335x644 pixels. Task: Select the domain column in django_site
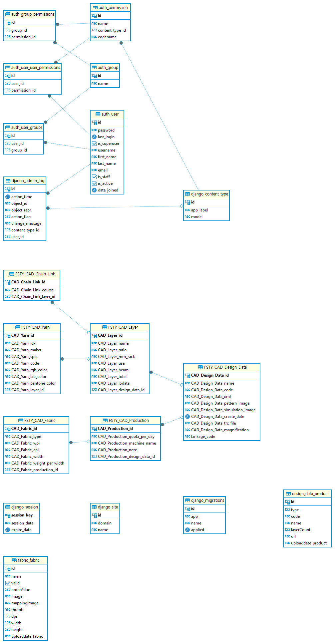pyautogui.click(x=105, y=523)
